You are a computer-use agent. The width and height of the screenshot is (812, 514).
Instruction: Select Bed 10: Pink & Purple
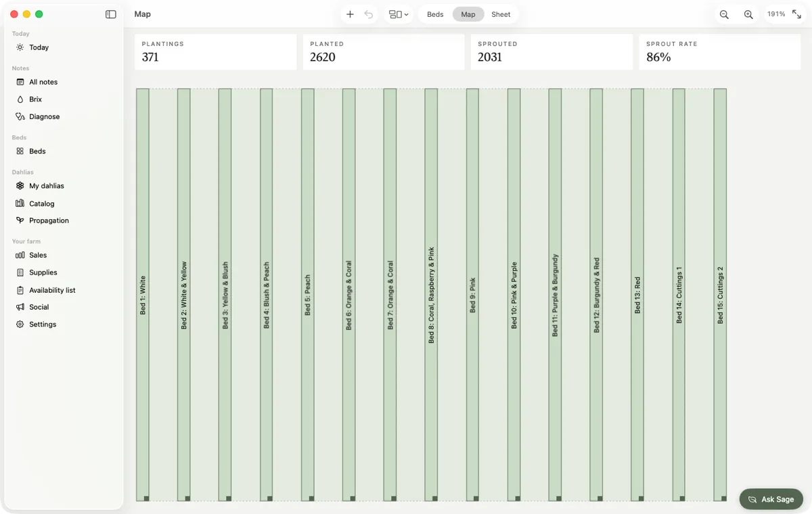[x=514, y=295]
